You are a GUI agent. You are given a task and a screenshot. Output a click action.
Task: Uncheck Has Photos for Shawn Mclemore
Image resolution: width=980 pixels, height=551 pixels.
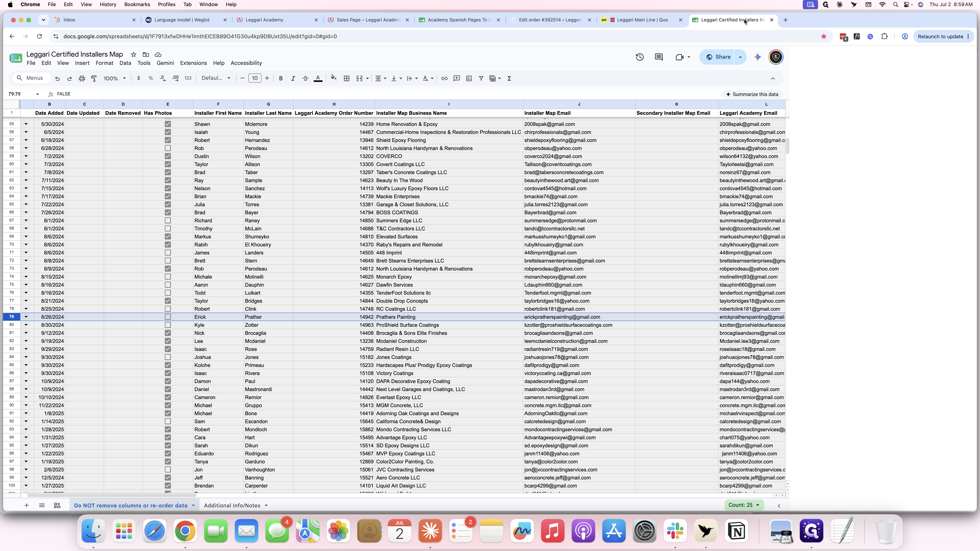(168, 124)
